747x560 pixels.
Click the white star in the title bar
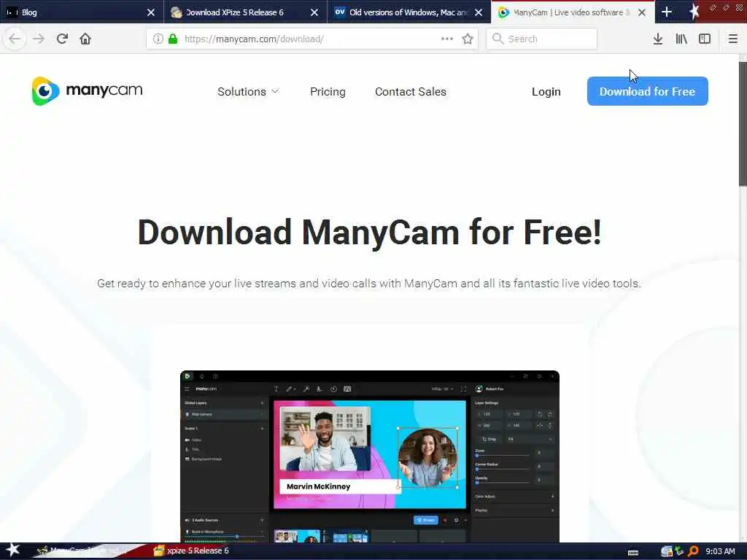tap(694, 12)
